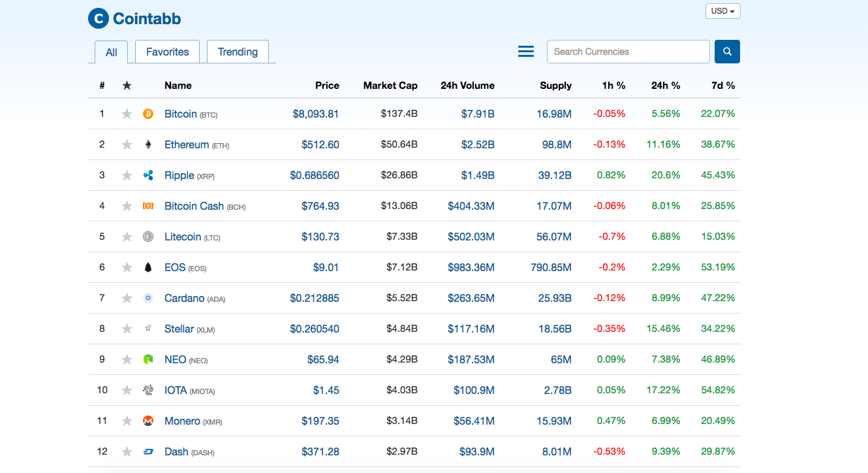Open the Ethereum name link
This screenshot has width=868, height=473.
tap(187, 144)
